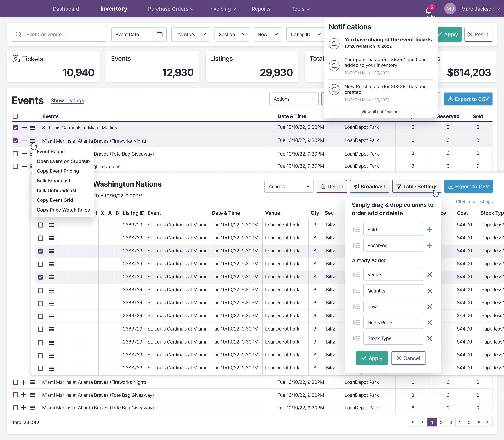Remove Stock Type column with X icon
The width and height of the screenshot is (504, 440).
click(430, 338)
